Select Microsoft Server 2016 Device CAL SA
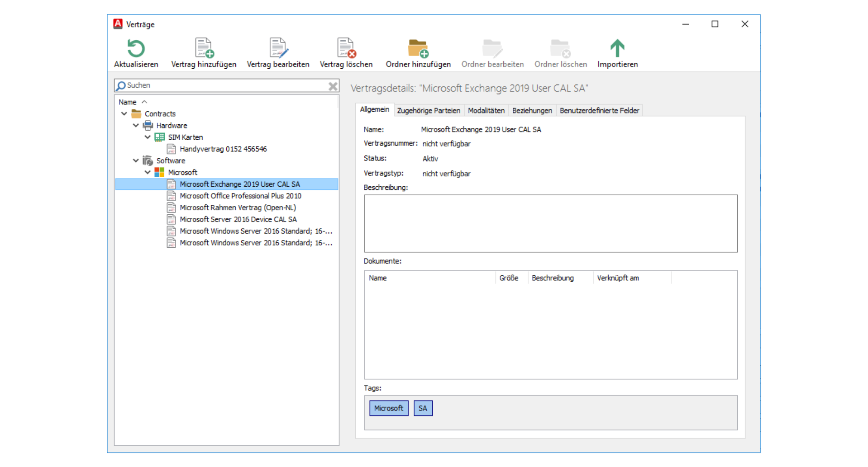868x467 pixels. click(x=238, y=219)
